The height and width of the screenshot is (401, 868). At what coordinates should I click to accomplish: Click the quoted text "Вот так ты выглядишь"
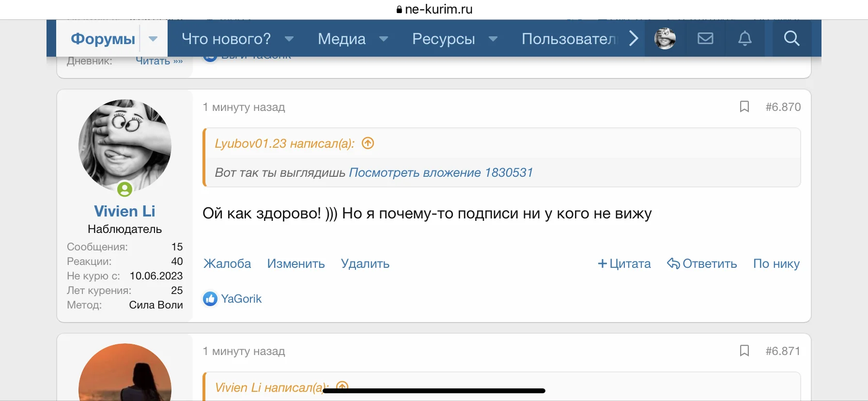pos(280,172)
